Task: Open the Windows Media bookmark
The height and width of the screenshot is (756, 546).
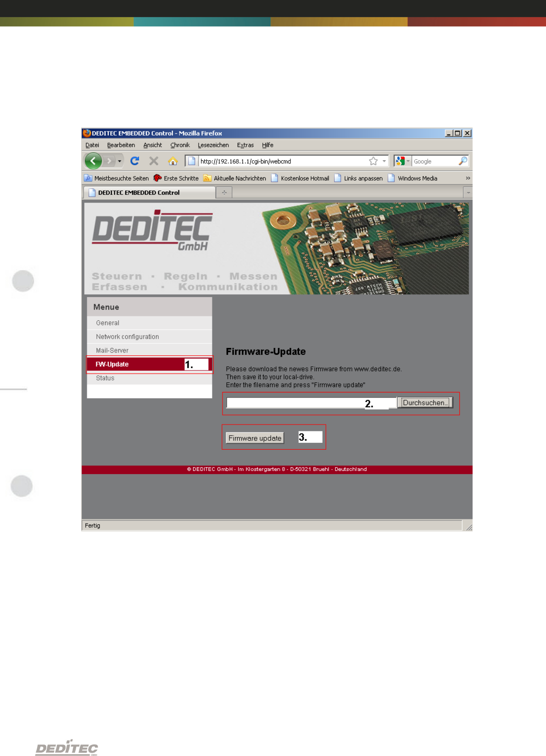Action: pos(412,178)
